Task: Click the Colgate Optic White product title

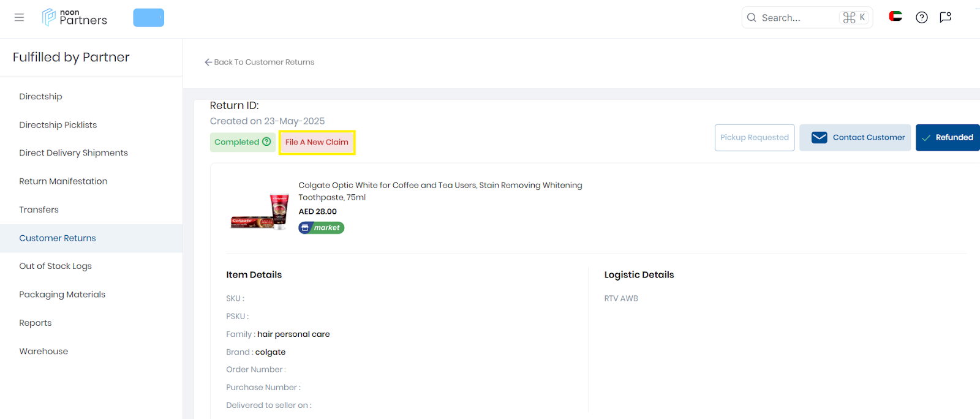Action: [x=440, y=191]
